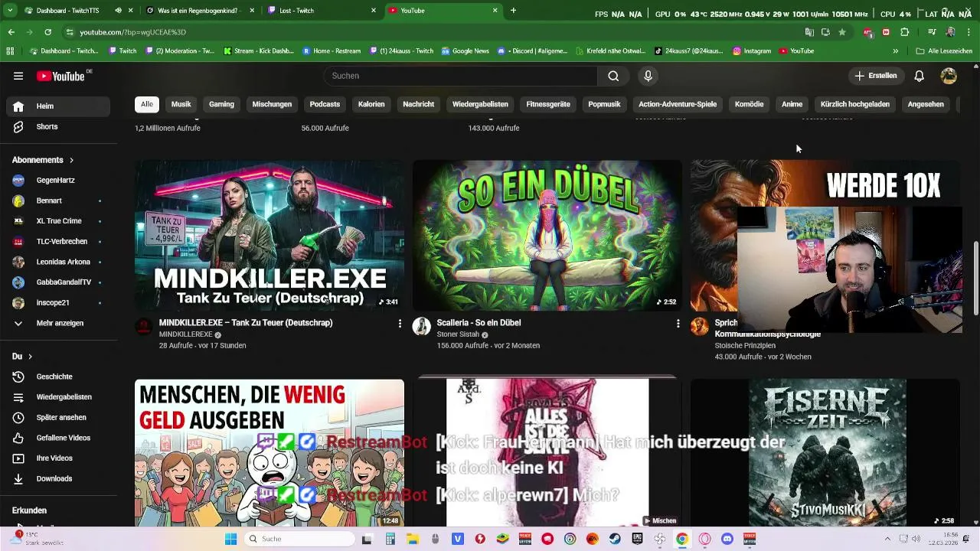Open the Instagram bookmark
Image resolution: width=980 pixels, height=551 pixels.
[752, 51]
